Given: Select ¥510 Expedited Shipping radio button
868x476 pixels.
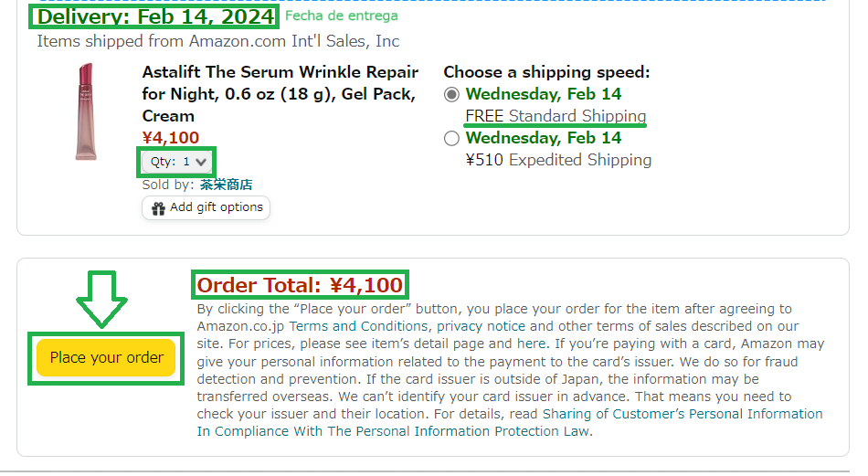Looking at the screenshot, I should [x=451, y=138].
